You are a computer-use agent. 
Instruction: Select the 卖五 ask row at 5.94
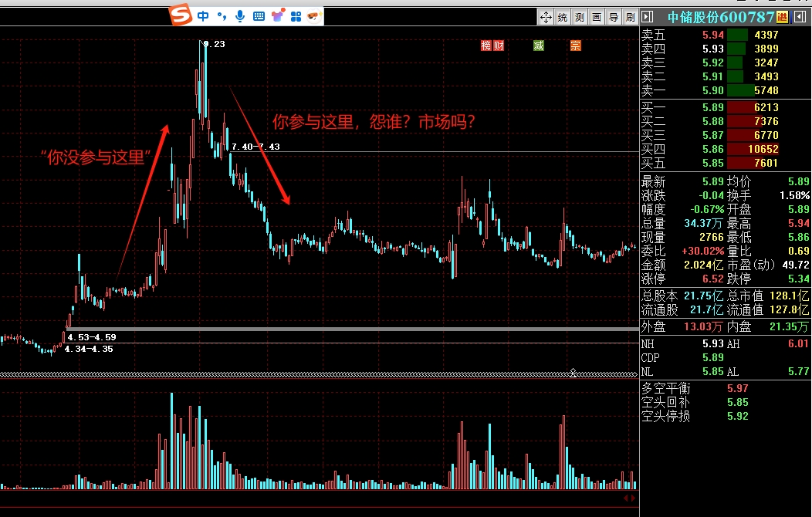point(725,35)
